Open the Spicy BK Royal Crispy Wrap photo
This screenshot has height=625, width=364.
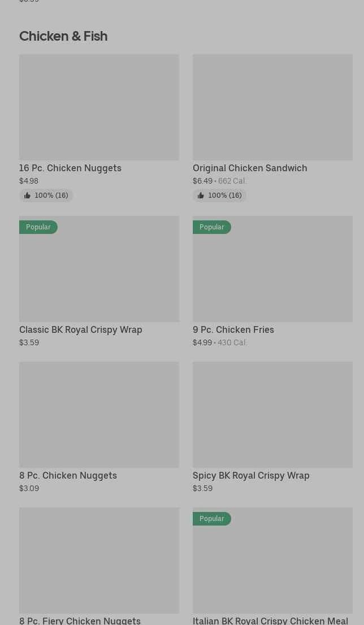point(272,415)
